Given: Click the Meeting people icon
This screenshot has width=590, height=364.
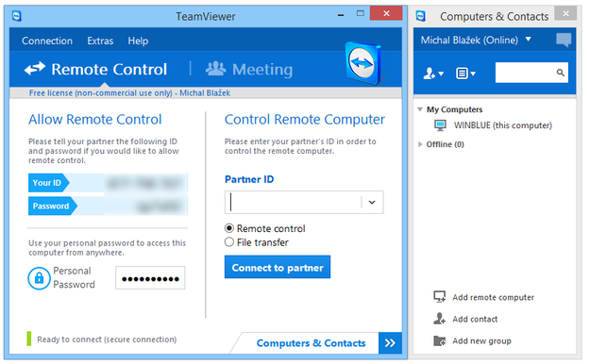Looking at the screenshot, I should 215,69.
